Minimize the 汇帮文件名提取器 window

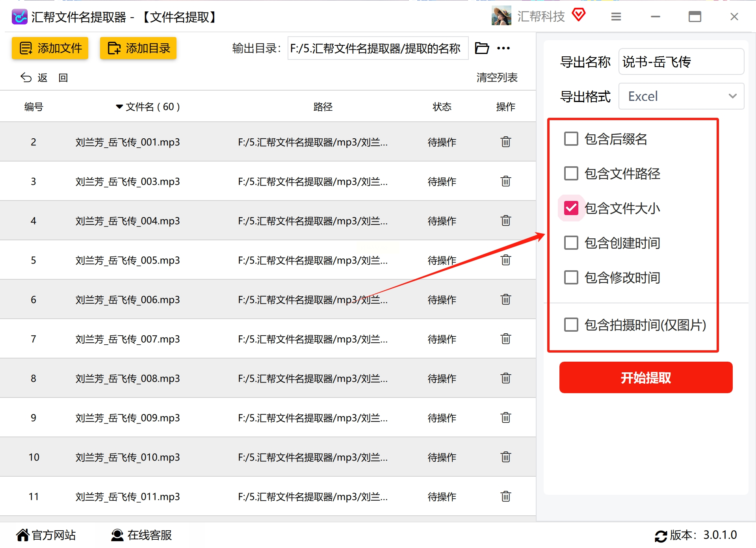pyautogui.click(x=656, y=17)
